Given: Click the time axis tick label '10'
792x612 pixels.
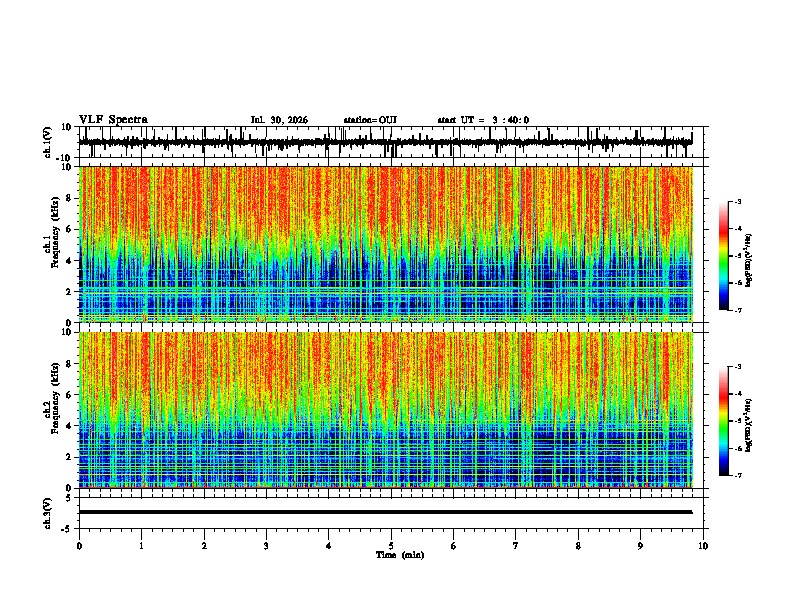Looking at the screenshot, I should (x=703, y=546).
